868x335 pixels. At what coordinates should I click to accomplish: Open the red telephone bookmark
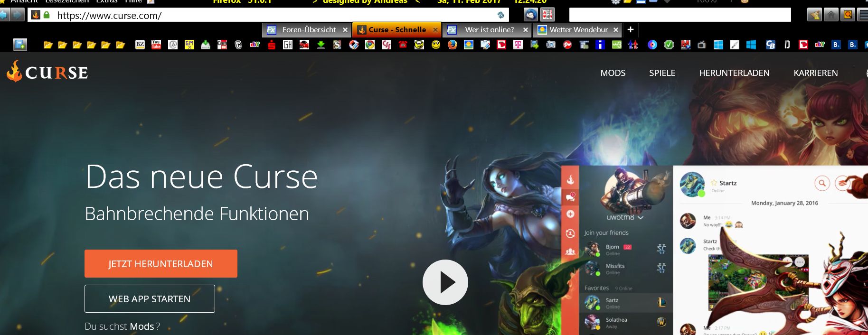pos(403,45)
